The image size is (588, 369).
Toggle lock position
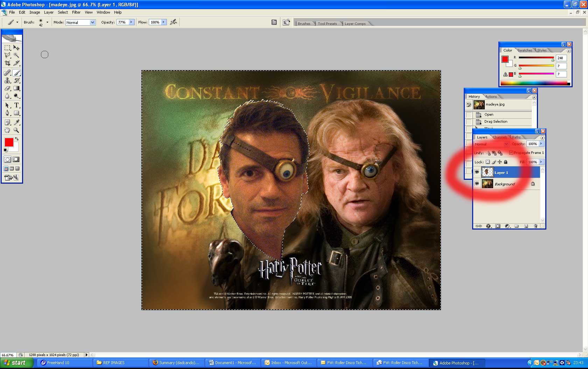click(x=500, y=162)
